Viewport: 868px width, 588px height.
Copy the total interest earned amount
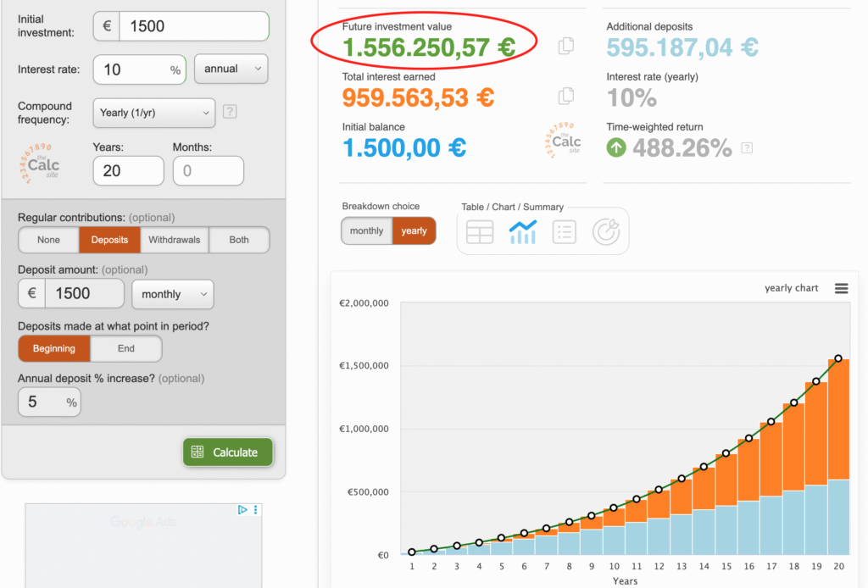coord(566,97)
